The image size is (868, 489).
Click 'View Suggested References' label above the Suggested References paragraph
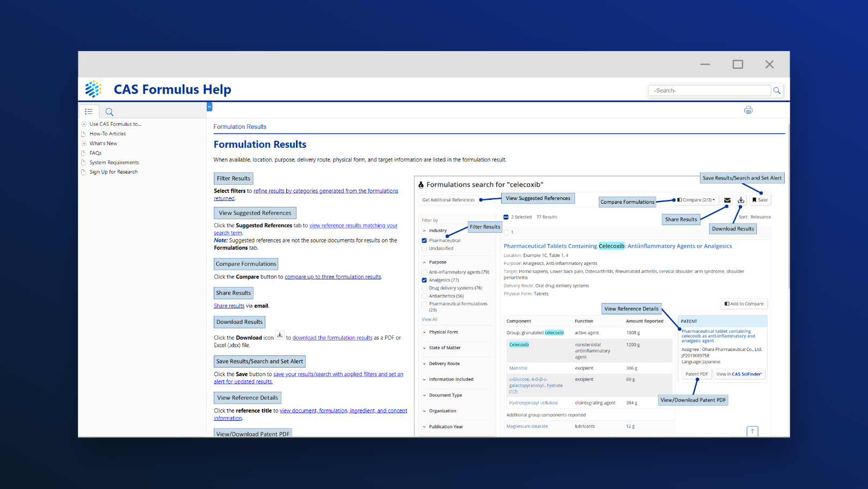[x=255, y=213]
